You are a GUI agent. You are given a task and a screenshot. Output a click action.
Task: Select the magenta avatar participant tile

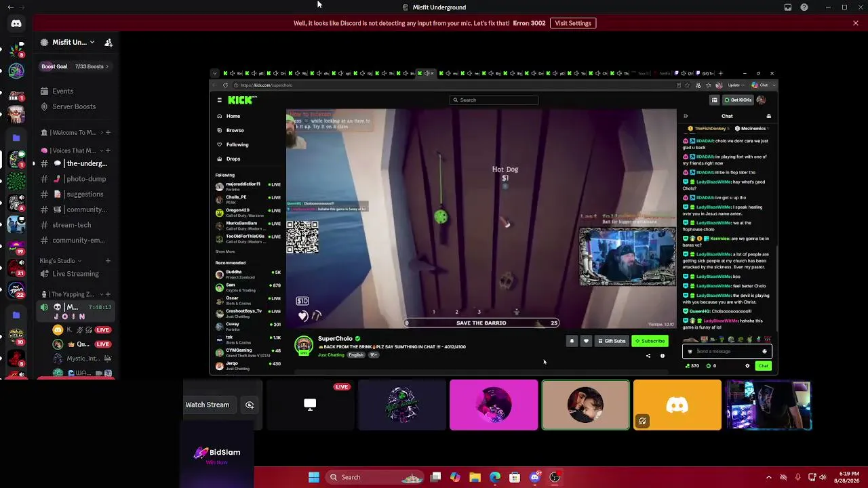(x=494, y=405)
